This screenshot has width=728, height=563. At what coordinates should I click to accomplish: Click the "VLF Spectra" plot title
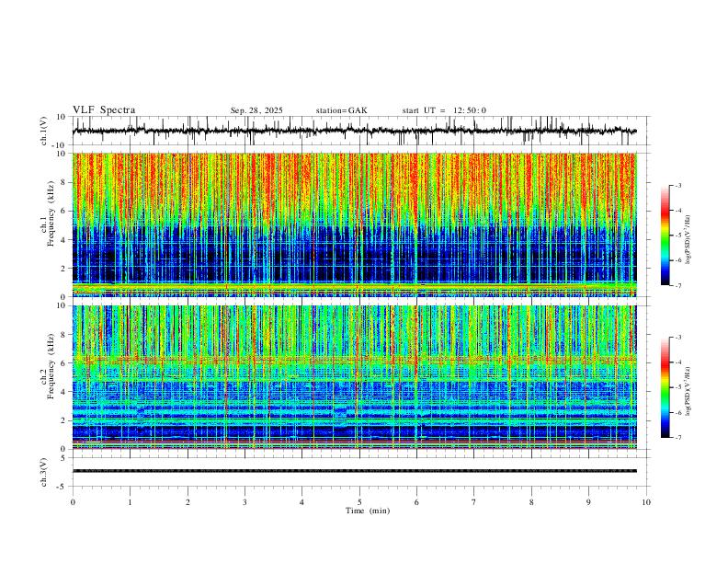[x=104, y=110]
